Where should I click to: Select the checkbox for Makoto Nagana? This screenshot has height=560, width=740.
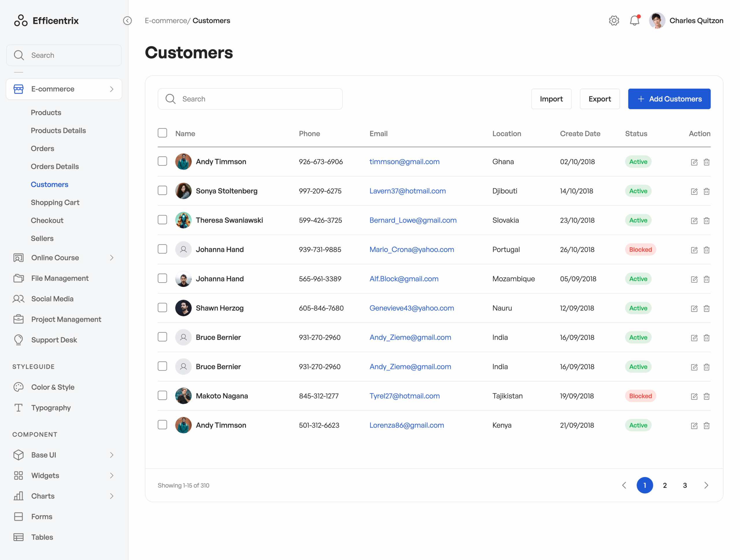pos(162,396)
